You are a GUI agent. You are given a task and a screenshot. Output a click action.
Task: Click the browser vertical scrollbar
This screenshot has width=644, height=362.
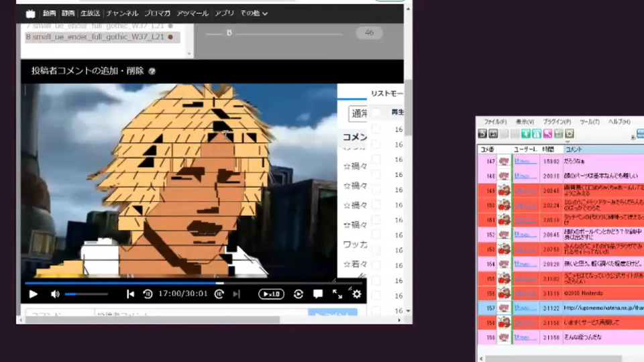(409, 107)
